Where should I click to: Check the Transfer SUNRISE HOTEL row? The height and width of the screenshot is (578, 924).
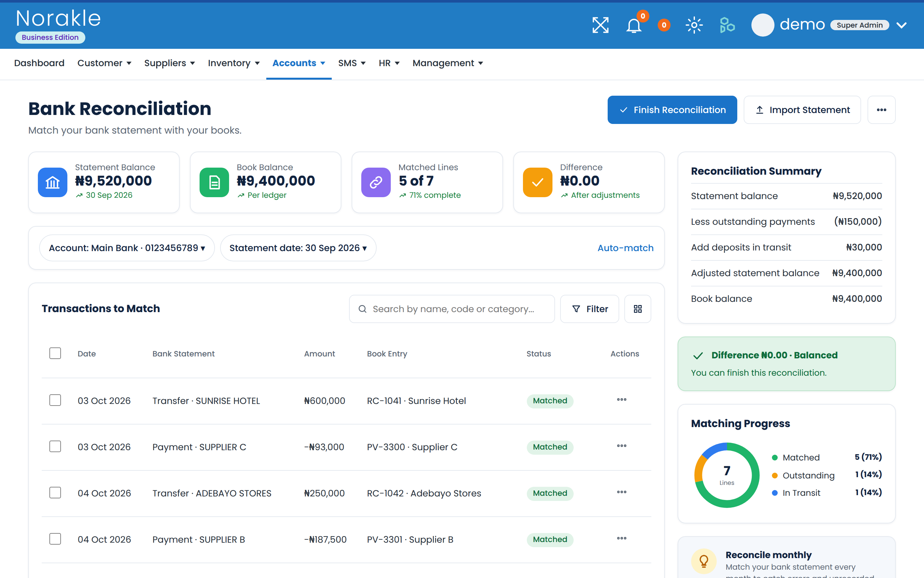tap(55, 400)
